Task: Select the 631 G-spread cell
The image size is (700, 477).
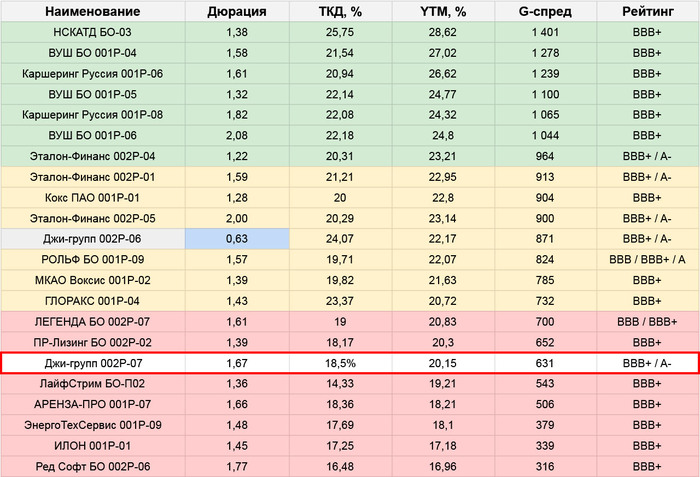Action: 545,363
